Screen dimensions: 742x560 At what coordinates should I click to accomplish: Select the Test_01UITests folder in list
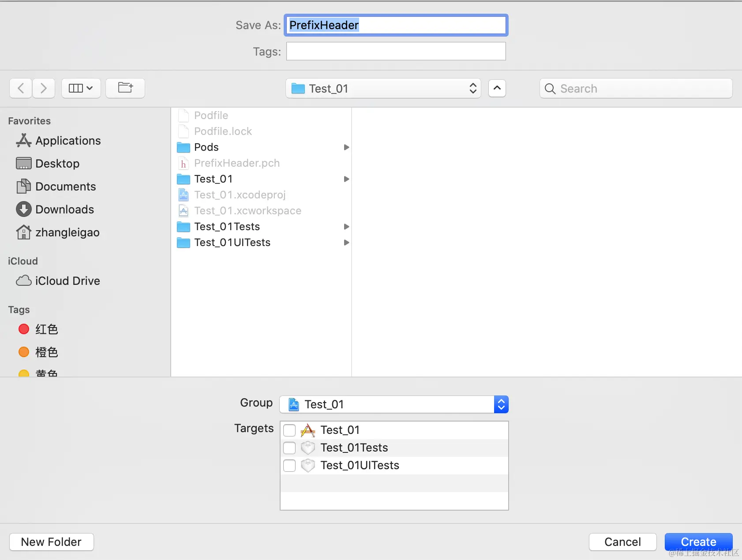(232, 243)
